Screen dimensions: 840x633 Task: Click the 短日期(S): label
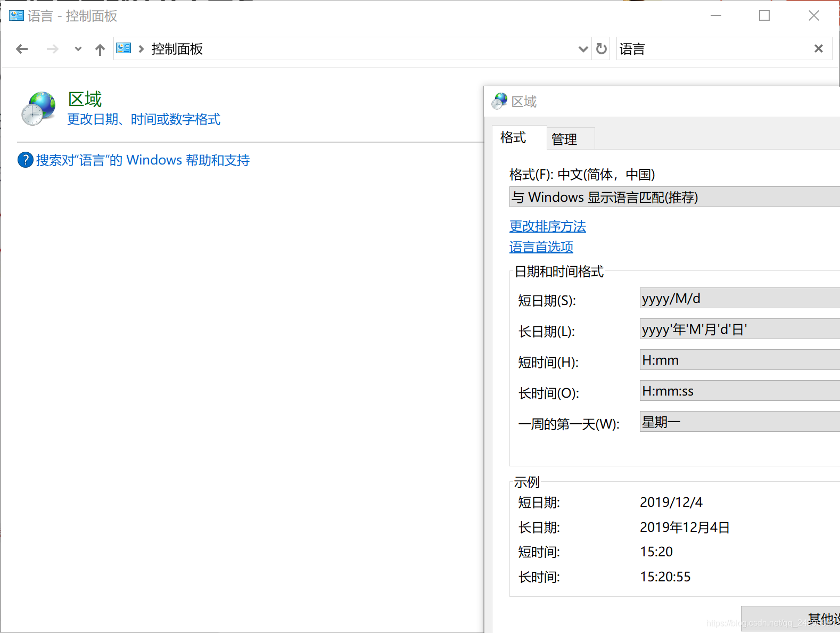tap(547, 301)
